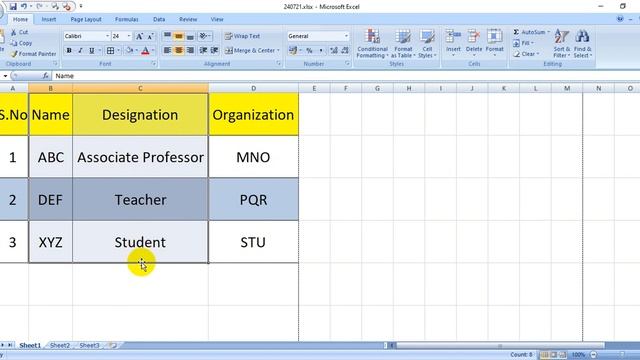
Task: Open the Fill Color dropdown arrow
Action: (136, 51)
